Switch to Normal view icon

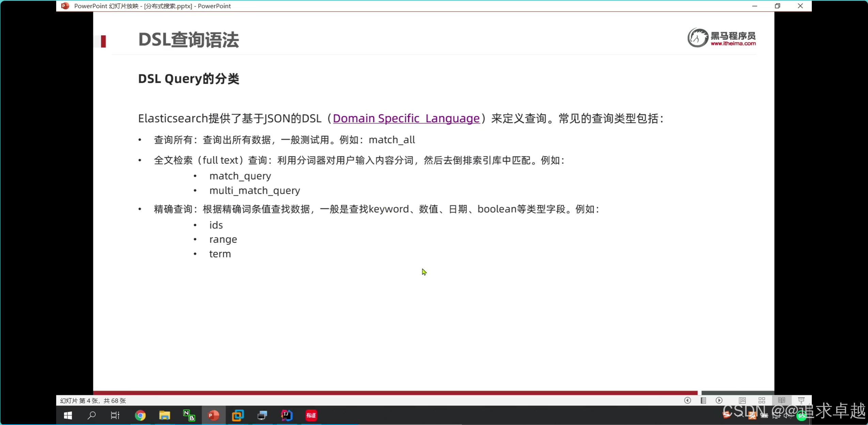(742, 400)
